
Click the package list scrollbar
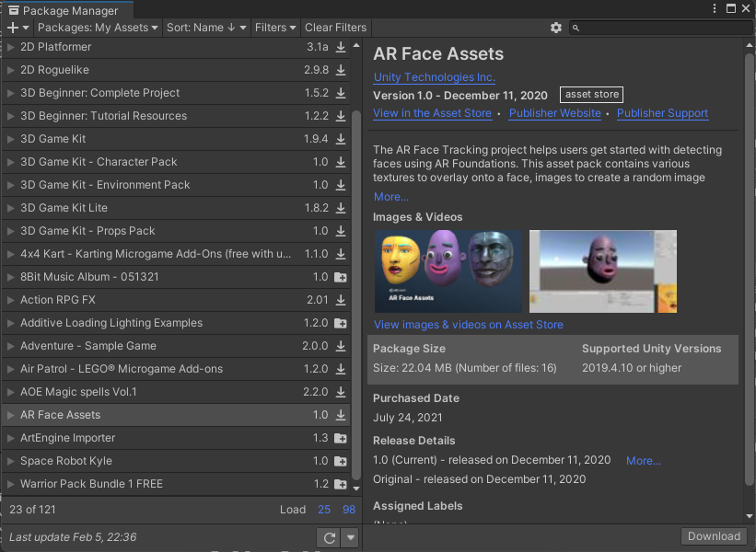pyautogui.click(x=356, y=294)
